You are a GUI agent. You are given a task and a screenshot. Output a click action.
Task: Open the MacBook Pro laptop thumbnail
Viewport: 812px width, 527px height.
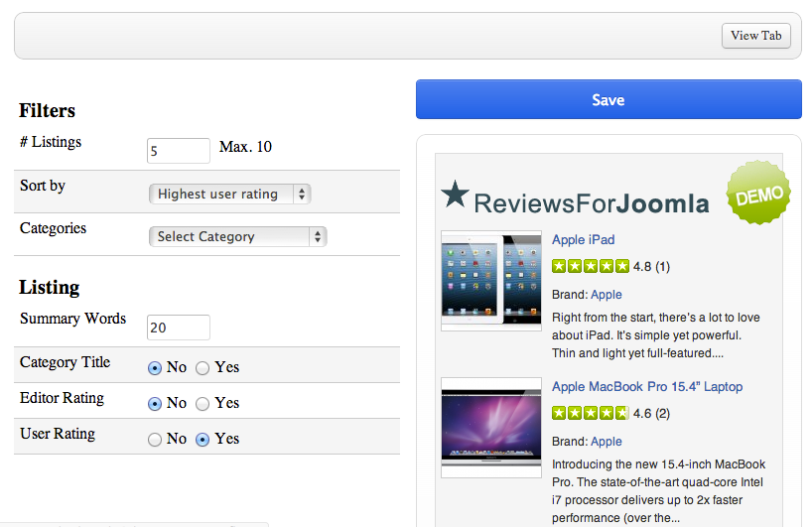pyautogui.click(x=491, y=427)
